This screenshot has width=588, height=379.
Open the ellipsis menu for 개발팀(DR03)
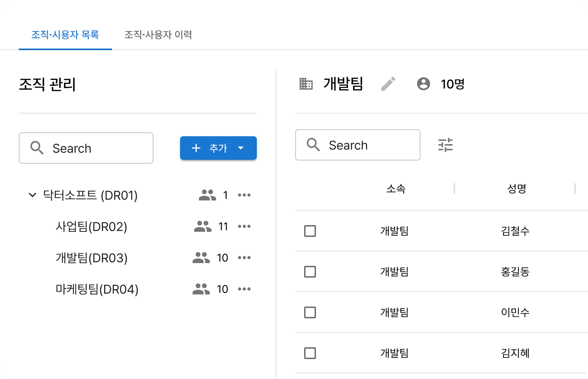pos(244,258)
